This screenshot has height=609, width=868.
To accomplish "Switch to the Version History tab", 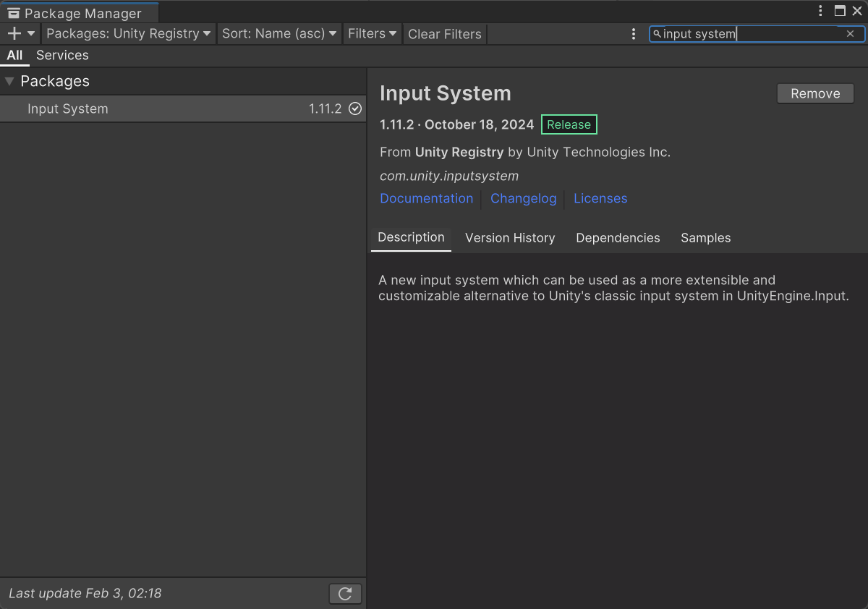I will (x=510, y=238).
